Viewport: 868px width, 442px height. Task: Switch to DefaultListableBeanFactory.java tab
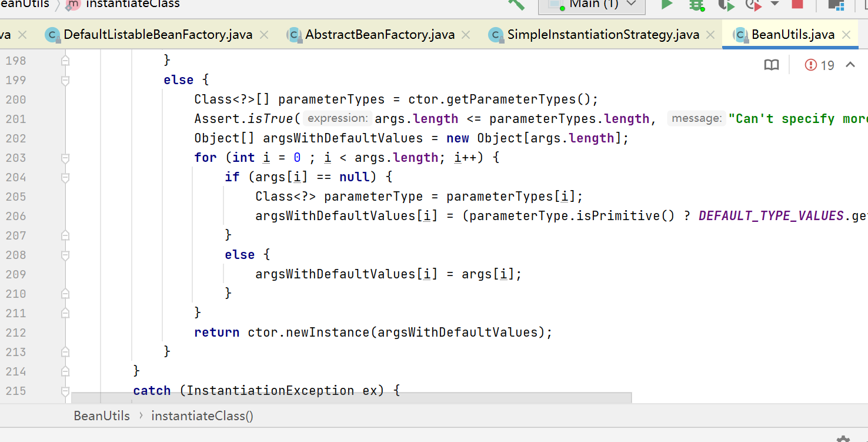158,35
